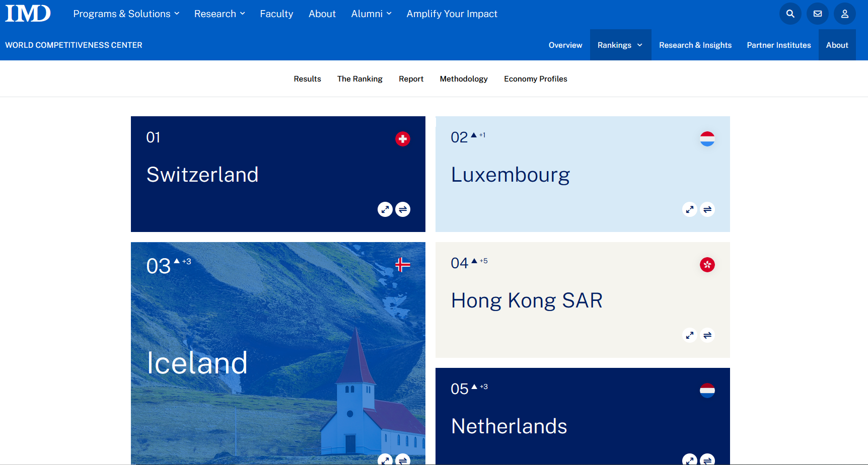The image size is (868, 465).
Task: Click the Netherlands flag icon
Action: [707, 391]
